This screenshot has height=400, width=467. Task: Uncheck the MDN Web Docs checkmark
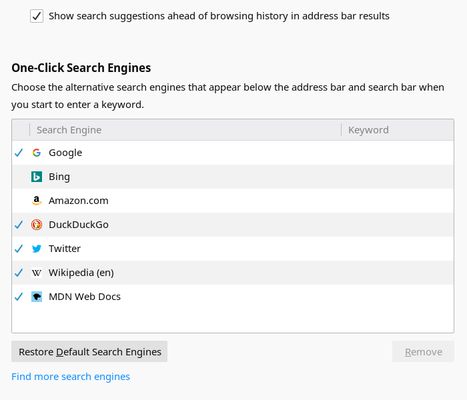pos(19,297)
